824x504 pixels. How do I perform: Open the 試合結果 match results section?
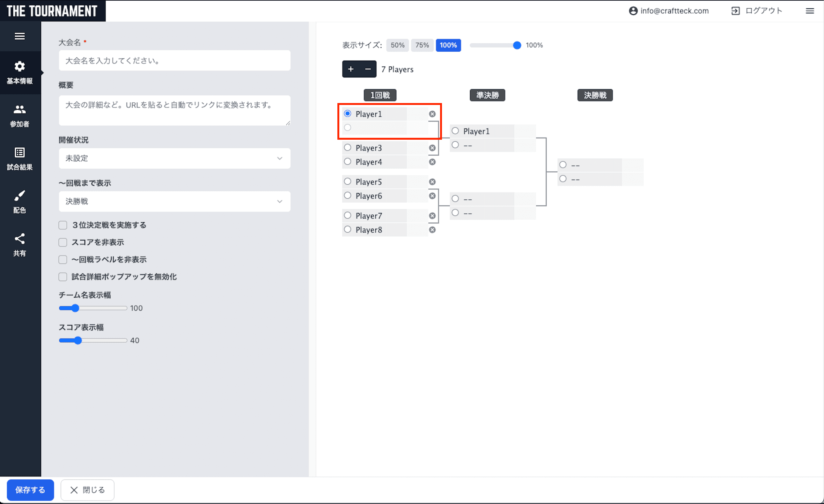pos(20,159)
